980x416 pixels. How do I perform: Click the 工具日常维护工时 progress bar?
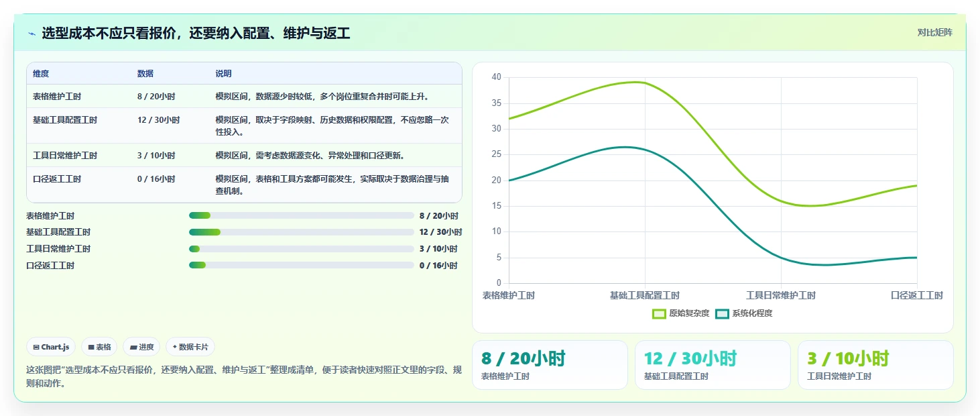302,249
